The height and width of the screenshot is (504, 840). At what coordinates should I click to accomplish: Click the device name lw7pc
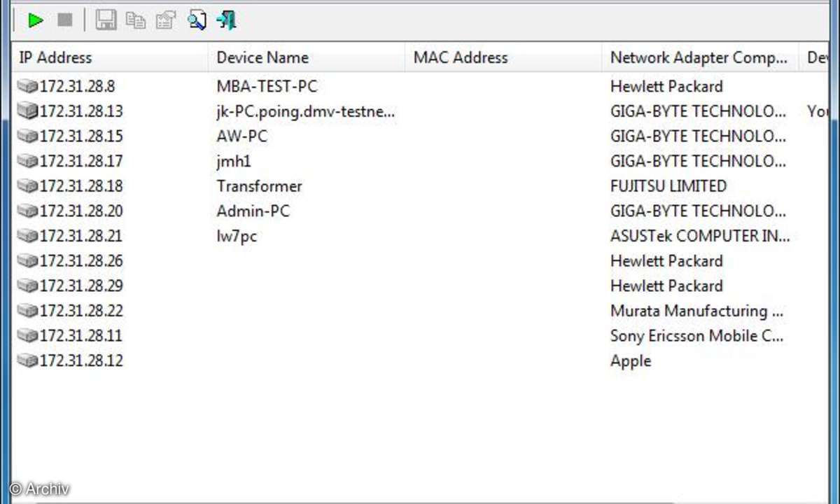[237, 237]
